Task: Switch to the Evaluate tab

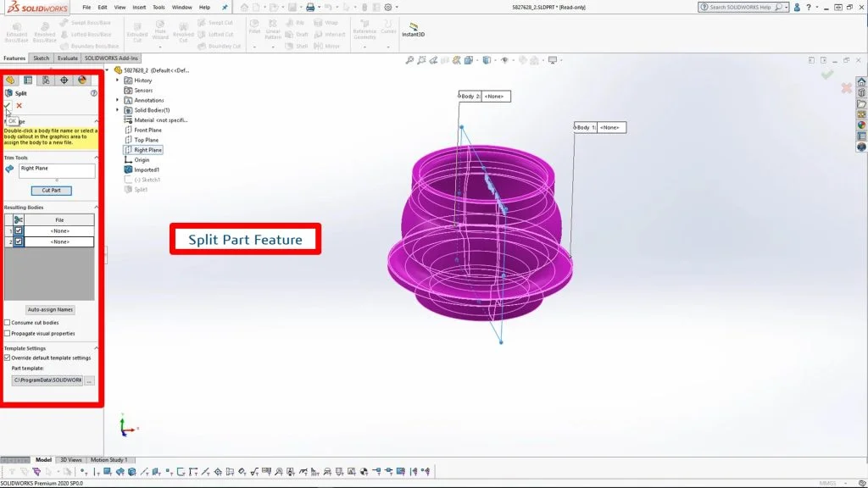Action: point(68,58)
